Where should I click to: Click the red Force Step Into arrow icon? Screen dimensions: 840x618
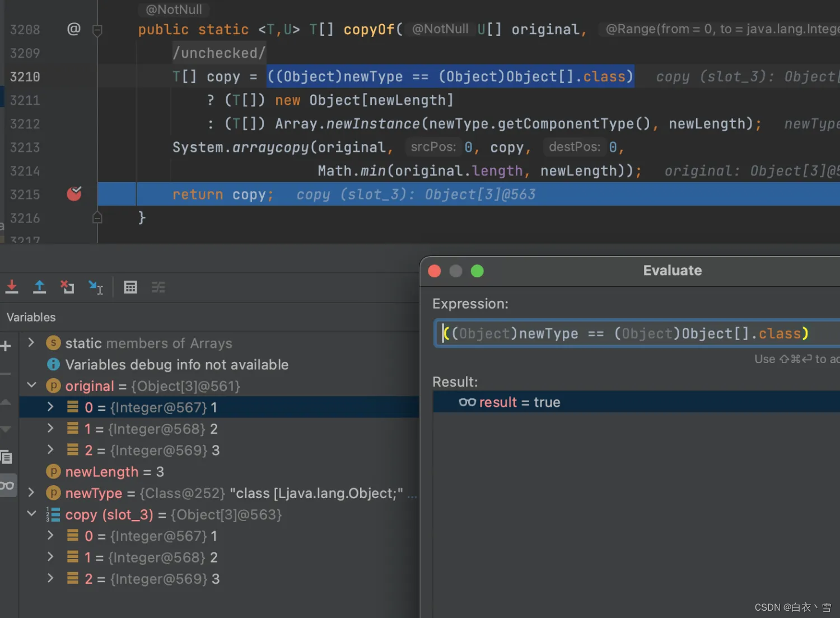point(12,287)
